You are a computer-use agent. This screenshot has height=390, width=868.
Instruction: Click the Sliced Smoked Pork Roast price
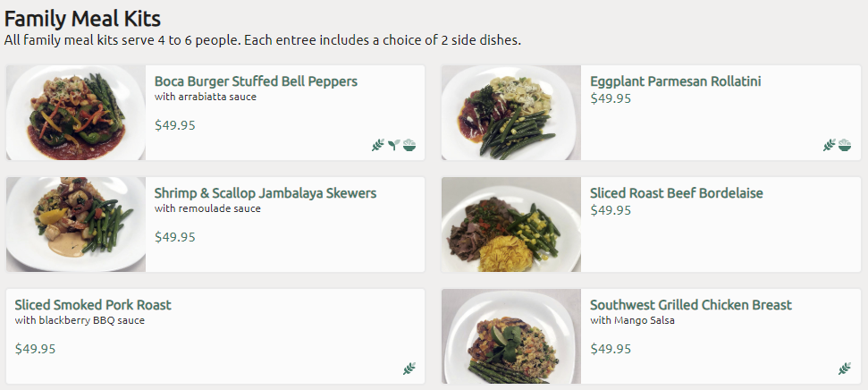36,349
